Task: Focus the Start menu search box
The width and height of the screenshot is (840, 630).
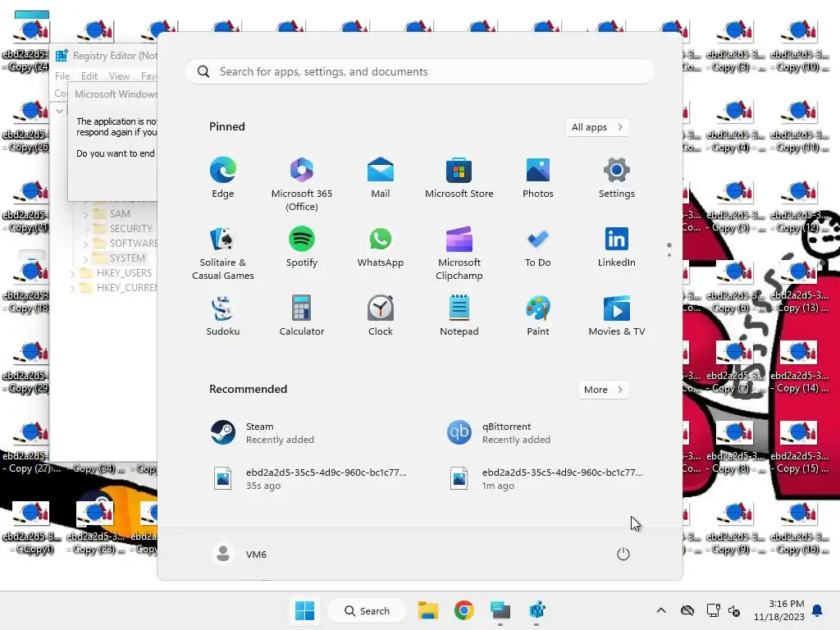Action: (420, 72)
